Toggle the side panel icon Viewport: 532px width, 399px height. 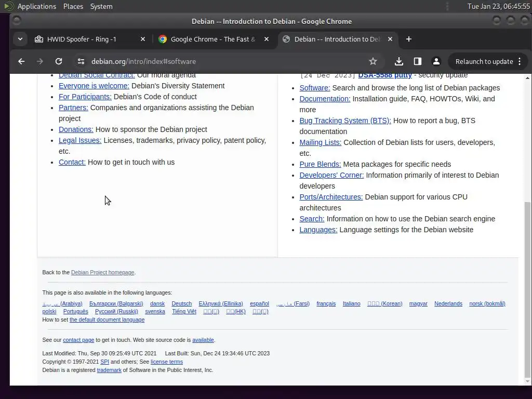pos(418,61)
